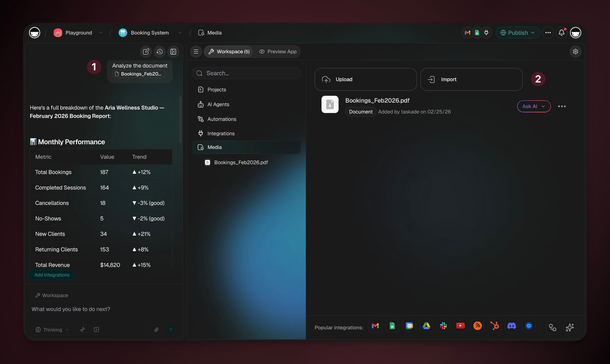The height and width of the screenshot is (364, 610).
Task: Click the HubSpot integration icon
Action: (x=494, y=326)
